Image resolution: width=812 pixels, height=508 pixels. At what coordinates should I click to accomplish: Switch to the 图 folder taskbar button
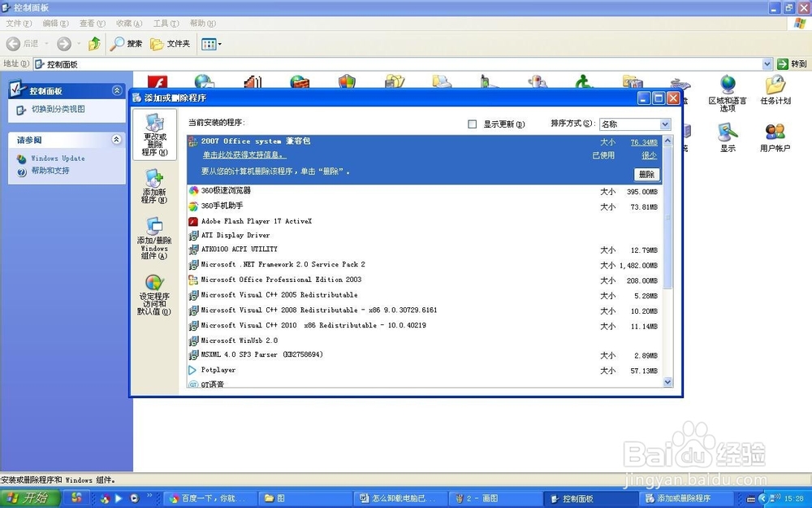[305, 498]
